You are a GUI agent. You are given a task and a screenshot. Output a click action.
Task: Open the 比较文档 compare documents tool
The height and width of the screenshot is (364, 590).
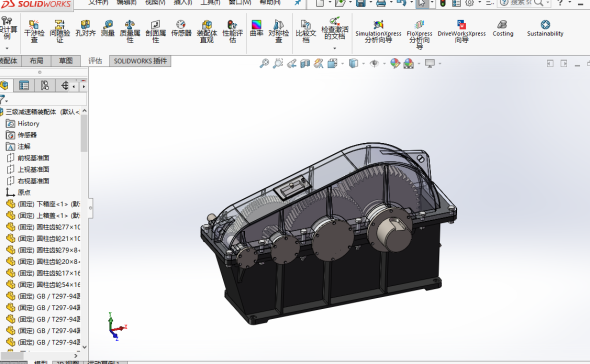click(x=306, y=31)
